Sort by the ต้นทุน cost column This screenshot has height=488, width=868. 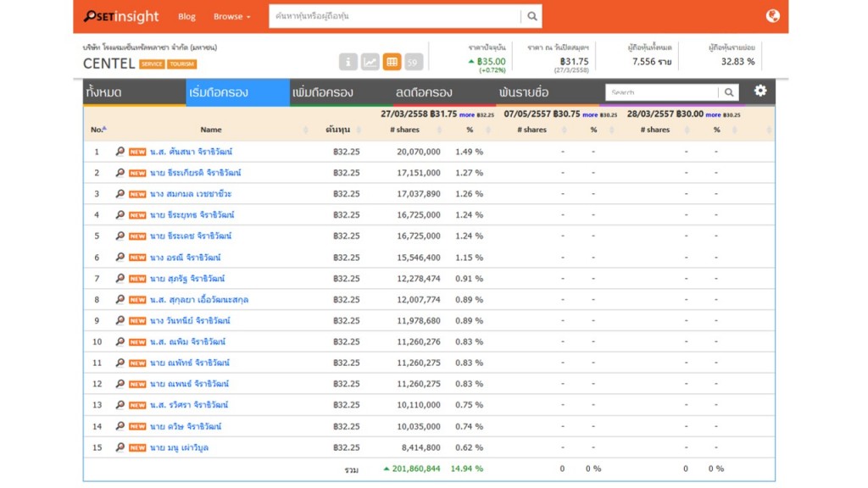tap(337, 130)
